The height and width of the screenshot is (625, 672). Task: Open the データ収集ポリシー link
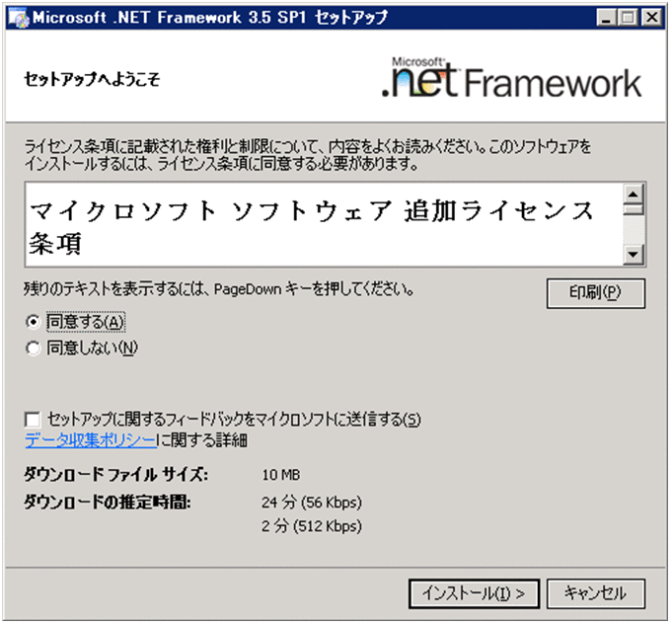(x=91, y=440)
